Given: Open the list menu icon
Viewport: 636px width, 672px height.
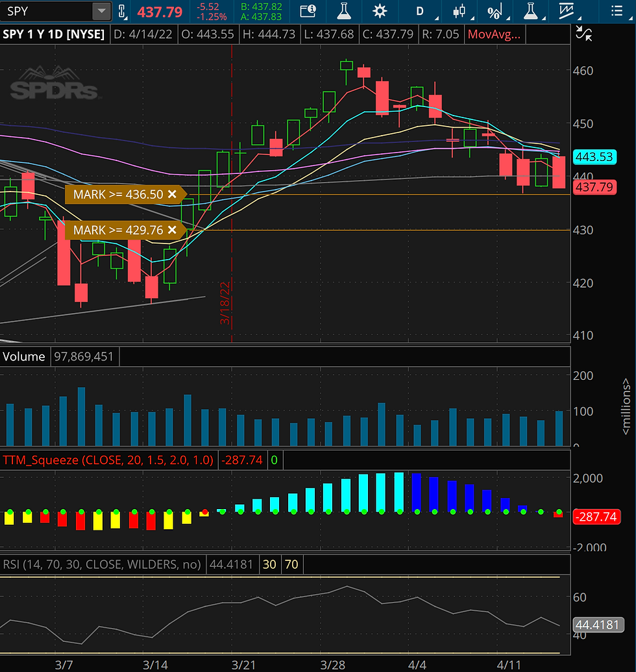Looking at the screenshot, I should [x=617, y=11].
